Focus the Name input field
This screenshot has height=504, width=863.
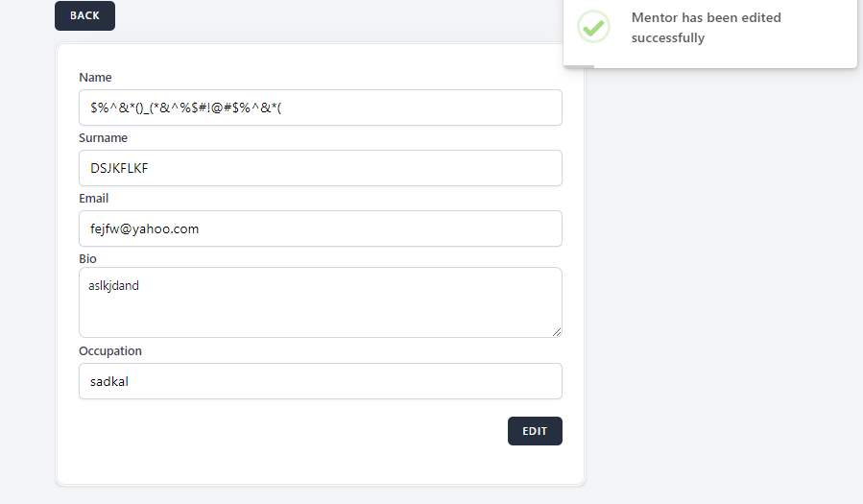coord(320,108)
